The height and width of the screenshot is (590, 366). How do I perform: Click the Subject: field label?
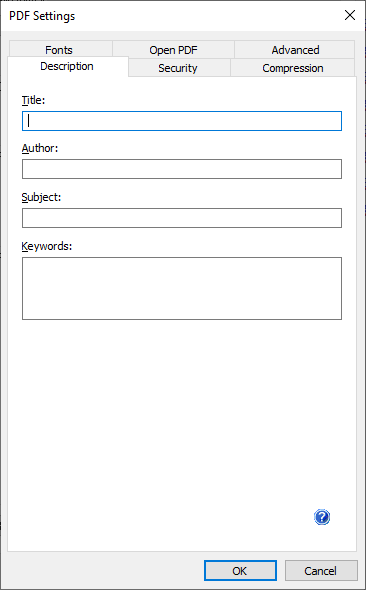pyautogui.click(x=41, y=197)
